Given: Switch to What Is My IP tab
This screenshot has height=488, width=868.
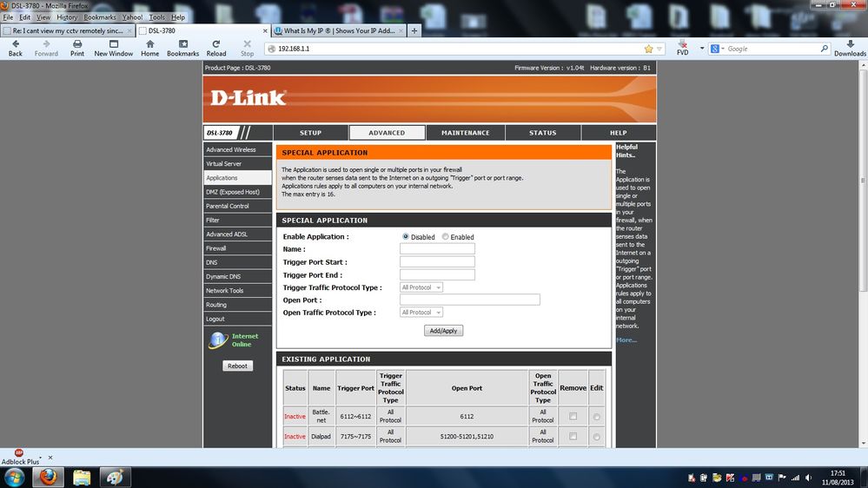Looking at the screenshot, I should point(340,31).
